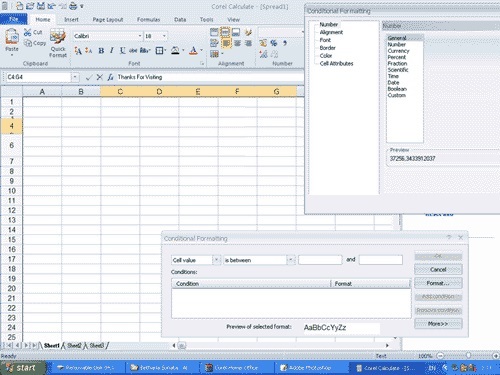Select Currency in the number format list
Screen dimensions: 500x375
pos(398,51)
